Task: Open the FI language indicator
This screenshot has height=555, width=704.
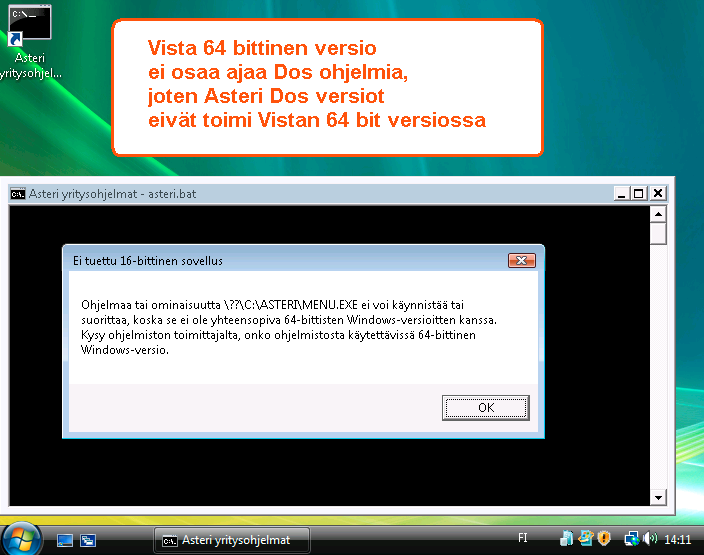Action: pos(523,538)
